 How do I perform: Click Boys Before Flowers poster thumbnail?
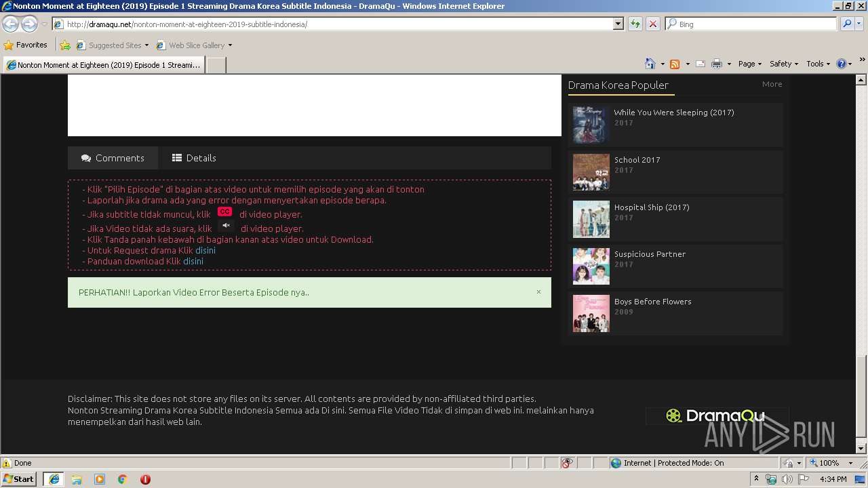coord(591,313)
